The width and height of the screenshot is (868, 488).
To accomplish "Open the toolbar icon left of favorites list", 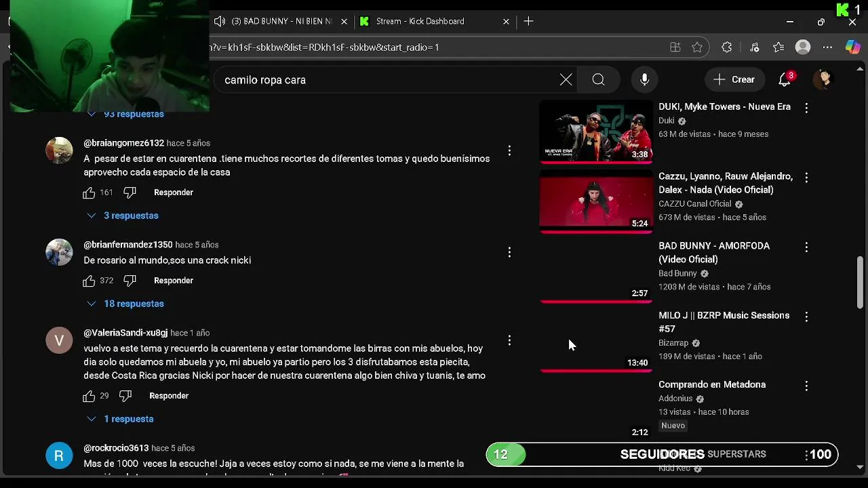I will [754, 47].
